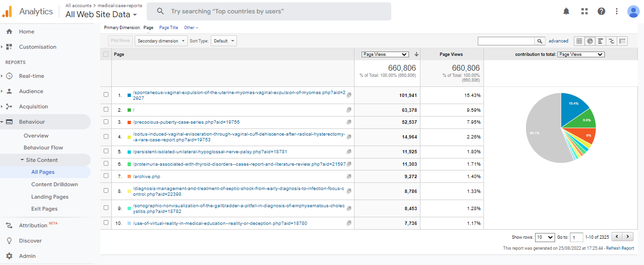Screen dimensions: 644x265
Task: Toggle the select-all checkbox in Page header
Action: 106,54
